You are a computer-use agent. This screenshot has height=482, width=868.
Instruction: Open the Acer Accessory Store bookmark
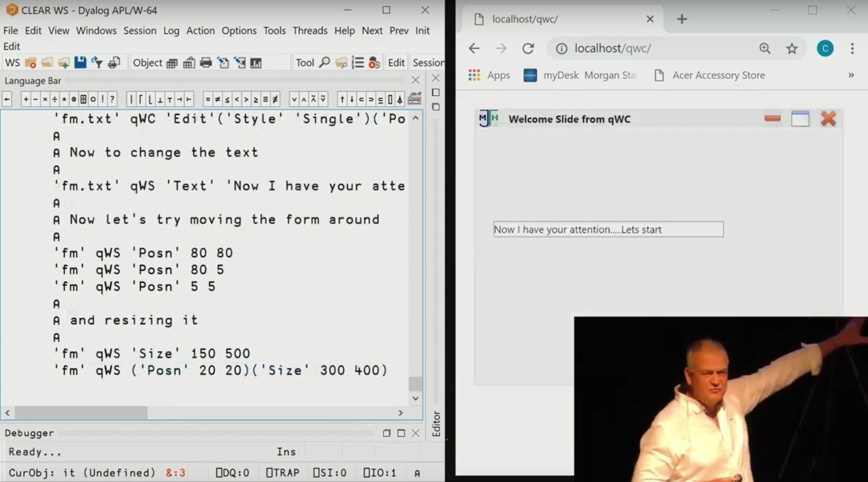click(x=710, y=75)
